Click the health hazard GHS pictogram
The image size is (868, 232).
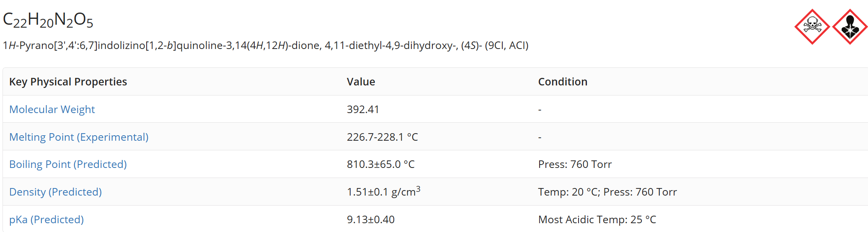850,27
